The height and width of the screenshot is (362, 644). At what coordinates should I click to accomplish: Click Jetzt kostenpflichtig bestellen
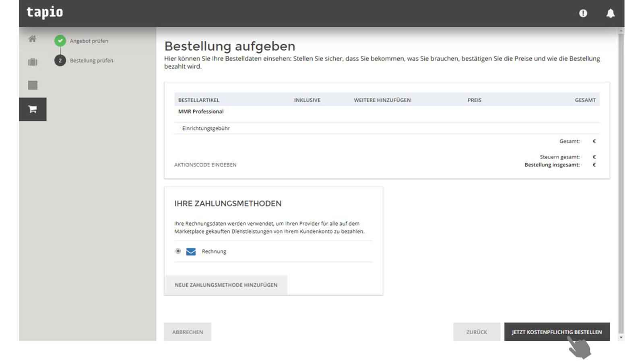coord(557,332)
